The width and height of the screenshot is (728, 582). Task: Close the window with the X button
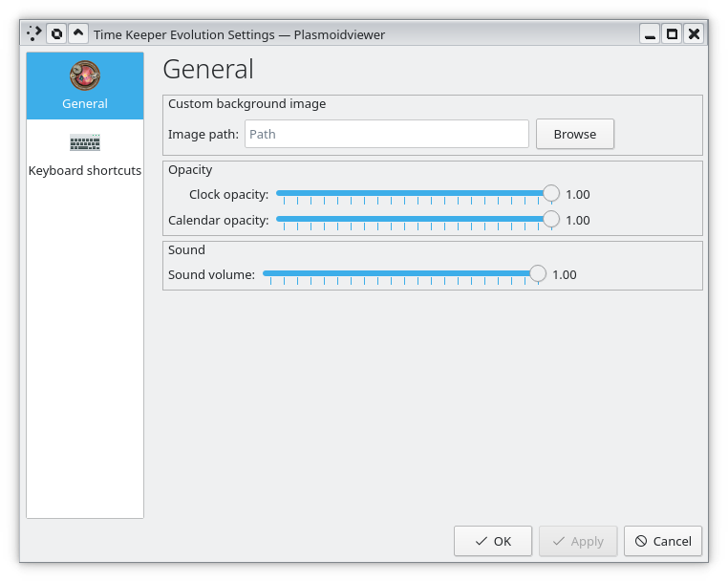tap(694, 33)
